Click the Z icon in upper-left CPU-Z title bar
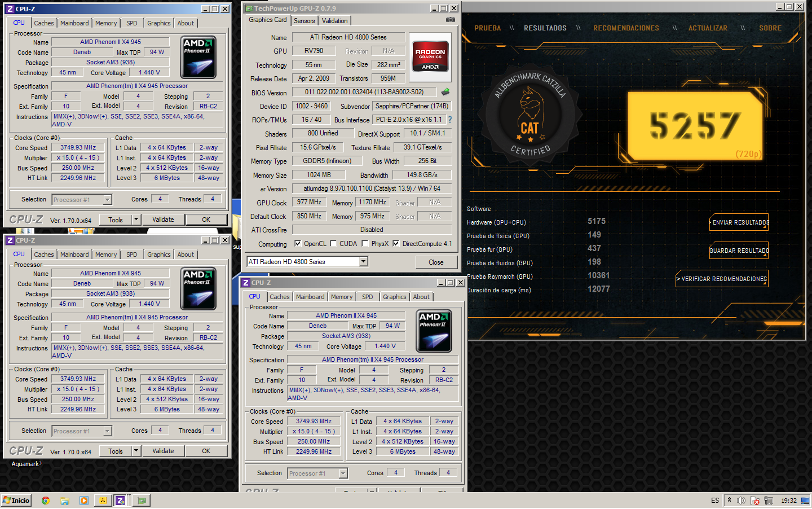This screenshot has width=812, height=509. click(10, 9)
